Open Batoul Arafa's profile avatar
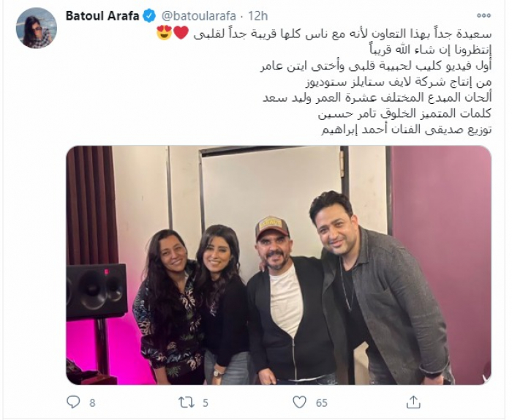Image resolution: width=512 pixels, height=420 pixels. [37, 28]
